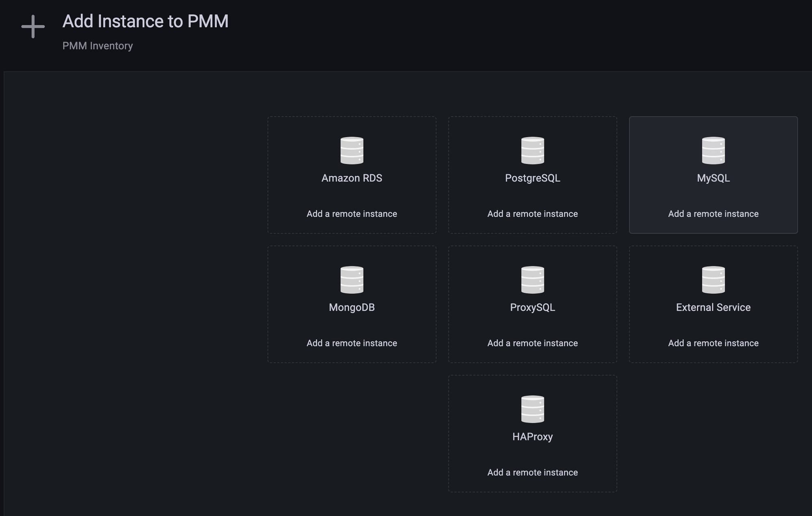Screen dimensions: 812x516
Task: Select the External Service title text
Action: [x=713, y=307]
